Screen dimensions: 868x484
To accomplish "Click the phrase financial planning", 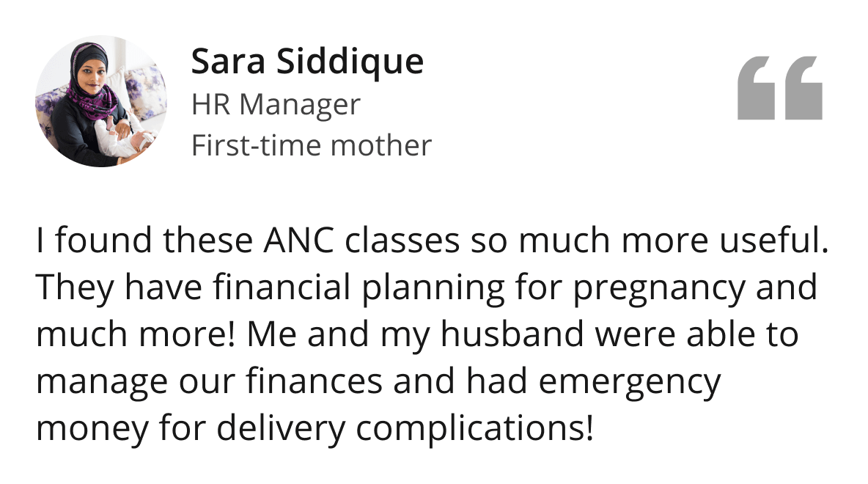I will (359, 288).
